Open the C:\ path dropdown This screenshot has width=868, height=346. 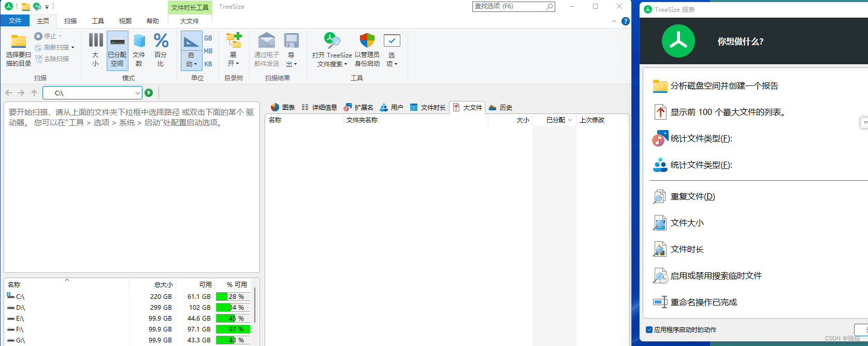click(x=137, y=93)
